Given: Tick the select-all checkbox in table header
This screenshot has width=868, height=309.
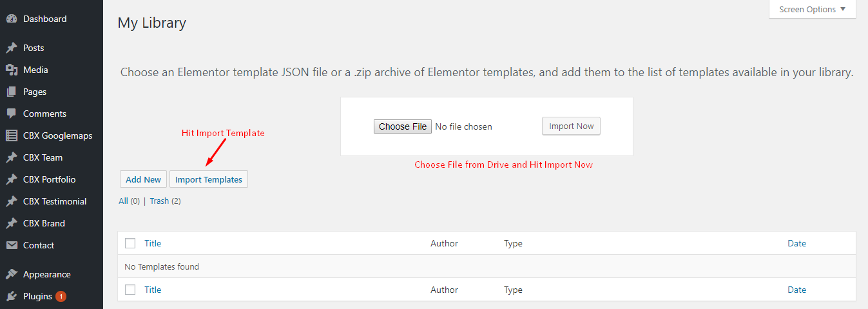Looking at the screenshot, I should 130,243.
